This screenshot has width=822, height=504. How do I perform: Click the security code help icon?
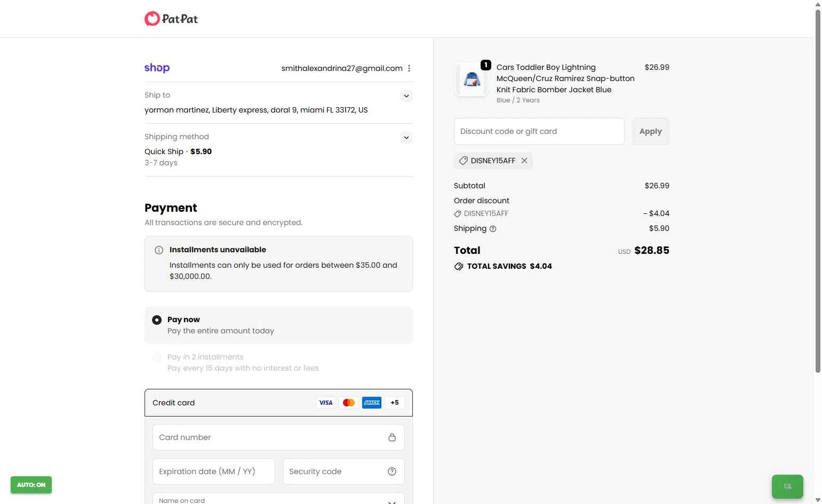(392, 471)
